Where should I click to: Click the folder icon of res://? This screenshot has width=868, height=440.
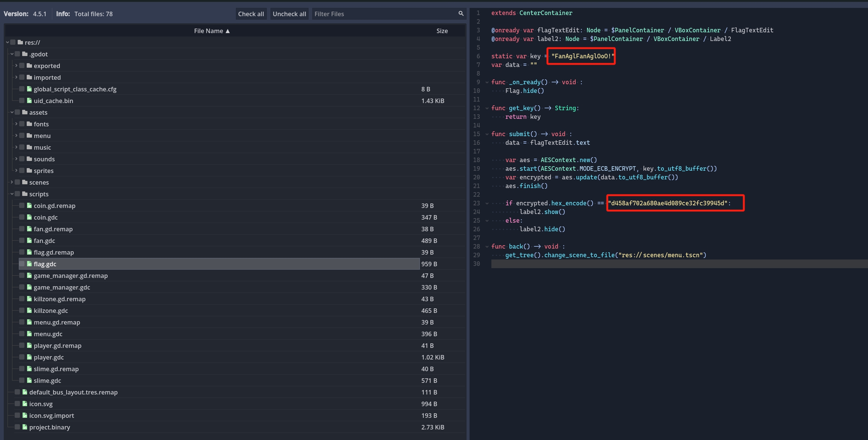[20, 42]
